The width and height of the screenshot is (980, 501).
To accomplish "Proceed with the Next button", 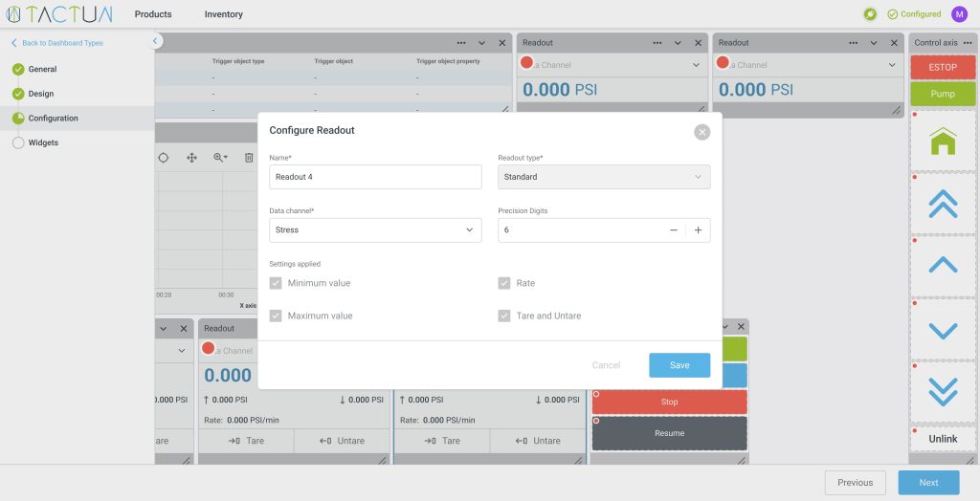I will (x=928, y=482).
